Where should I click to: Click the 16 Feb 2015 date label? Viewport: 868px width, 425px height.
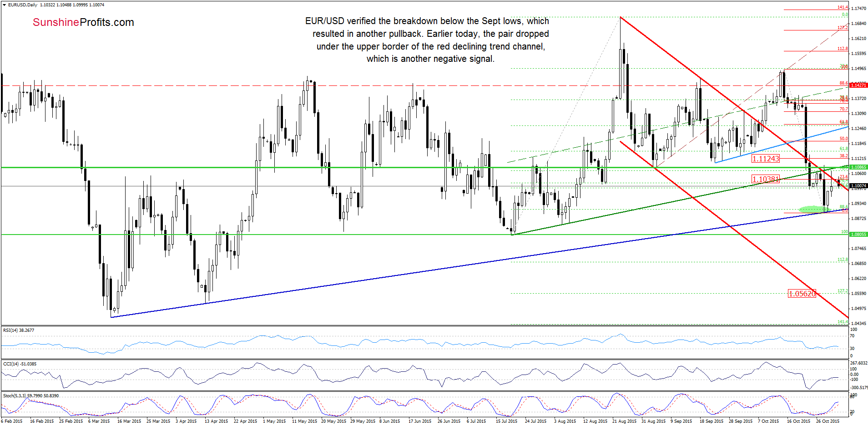41,421
